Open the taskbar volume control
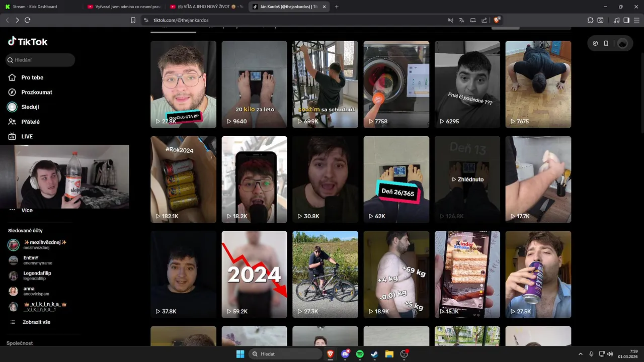 tap(610, 354)
